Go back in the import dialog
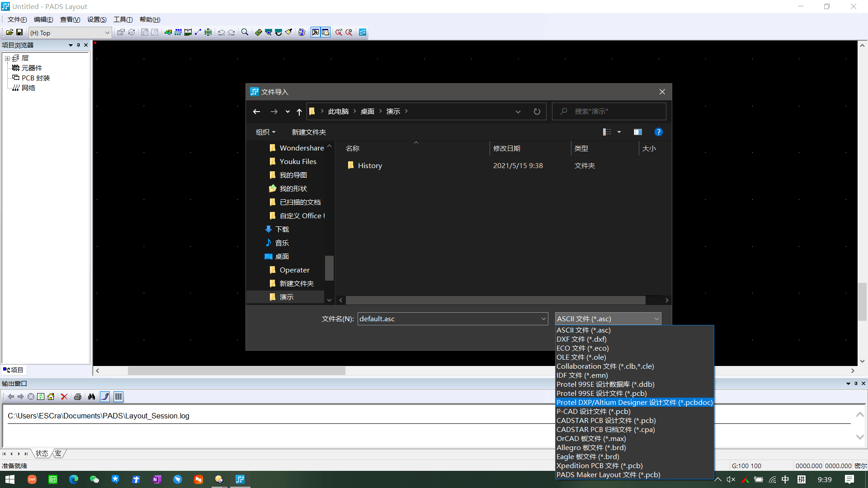Screen dimensions: 868x488 click(x=256, y=112)
